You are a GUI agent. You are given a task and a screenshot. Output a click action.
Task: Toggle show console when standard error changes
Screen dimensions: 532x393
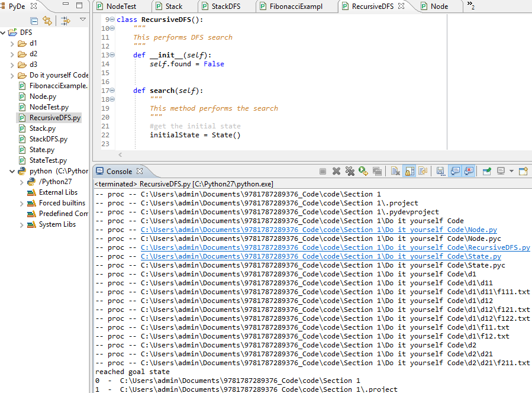[x=469, y=172]
